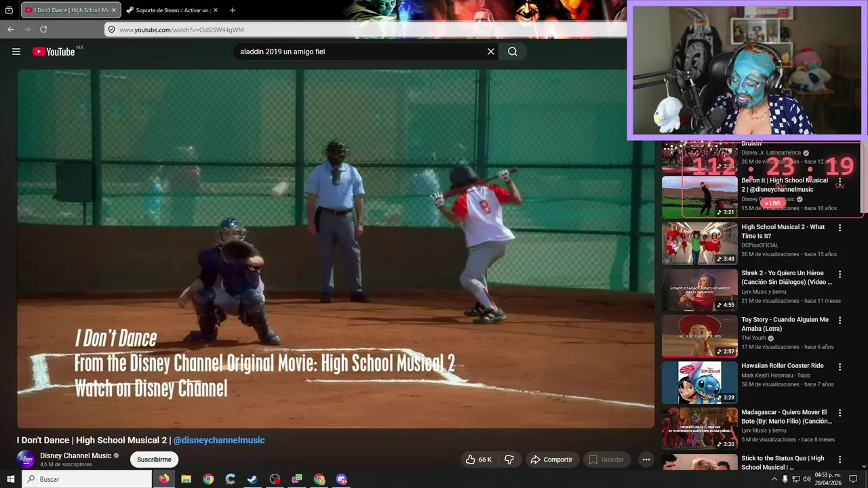The width and height of the screenshot is (868, 488).
Task: Like the video with the thumbs-up button
Action: point(471,460)
